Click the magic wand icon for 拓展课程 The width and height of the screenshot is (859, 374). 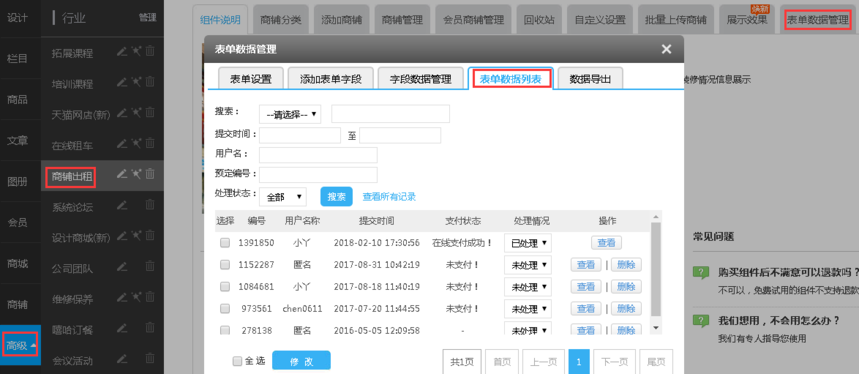pyautogui.click(x=136, y=51)
